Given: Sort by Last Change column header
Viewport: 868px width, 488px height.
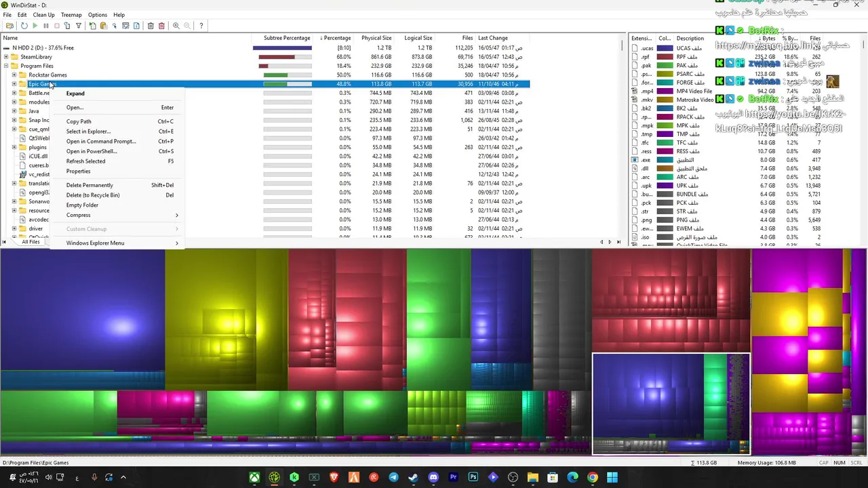Looking at the screenshot, I should point(492,38).
